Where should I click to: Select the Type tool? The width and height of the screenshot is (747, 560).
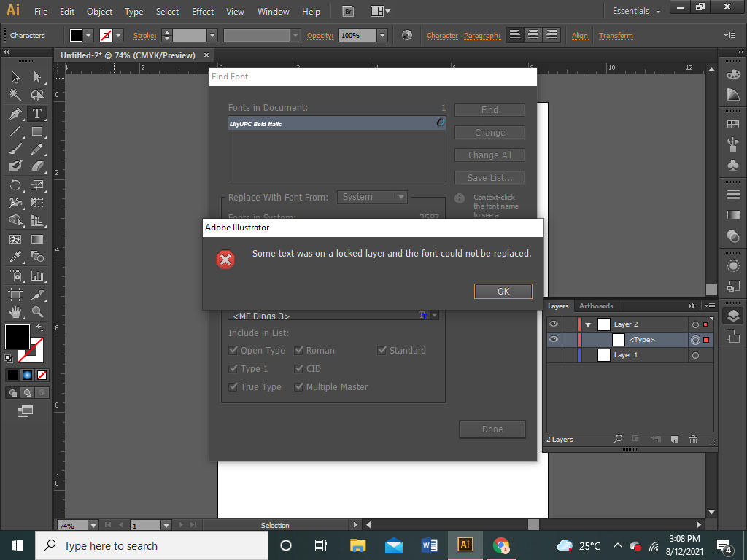pyautogui.click(x=37, y=113)
